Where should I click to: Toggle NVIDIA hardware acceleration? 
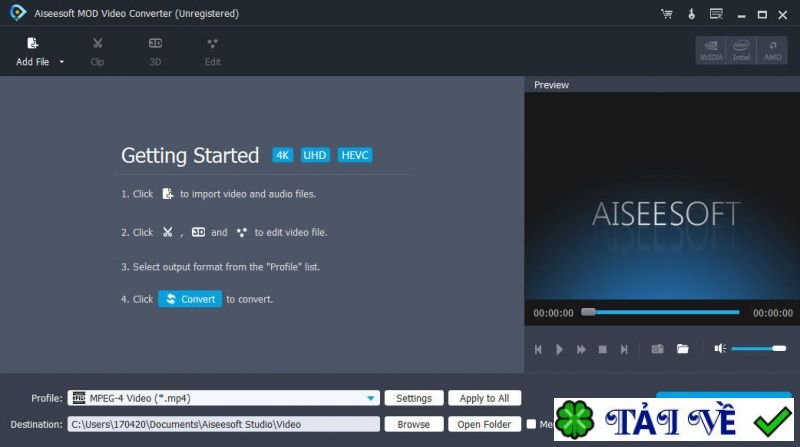click(x=711, y=50)
